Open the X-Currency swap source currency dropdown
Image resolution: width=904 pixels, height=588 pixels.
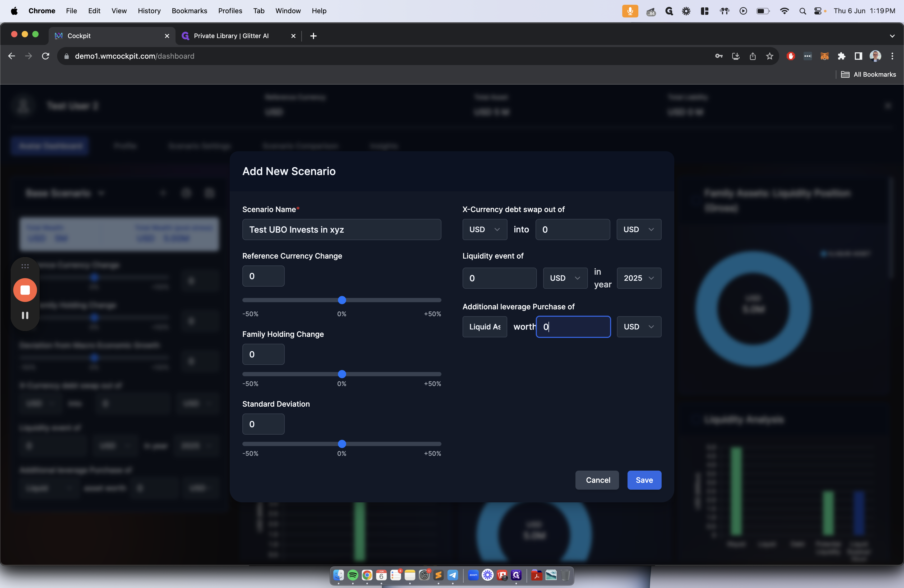485,229
